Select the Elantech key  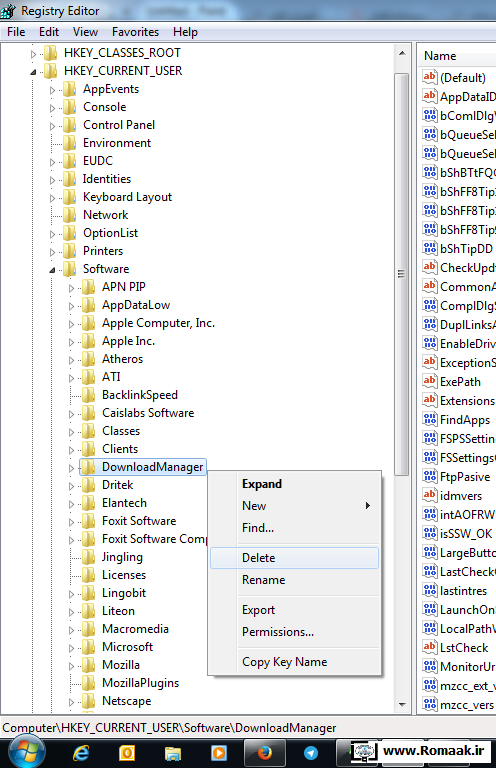(x=124, y=503)
